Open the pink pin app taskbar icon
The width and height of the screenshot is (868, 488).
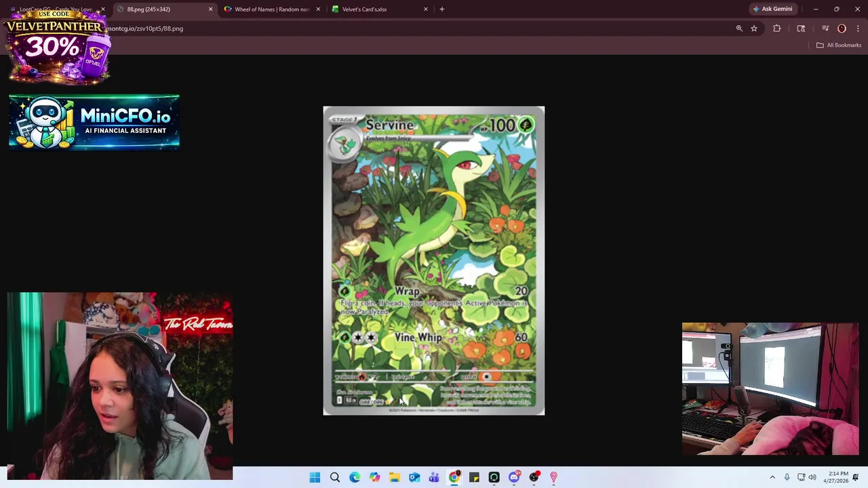554,477
